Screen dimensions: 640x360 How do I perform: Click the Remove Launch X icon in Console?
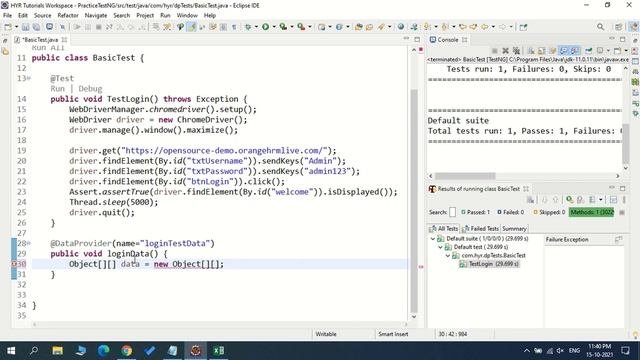click(505, 51)
